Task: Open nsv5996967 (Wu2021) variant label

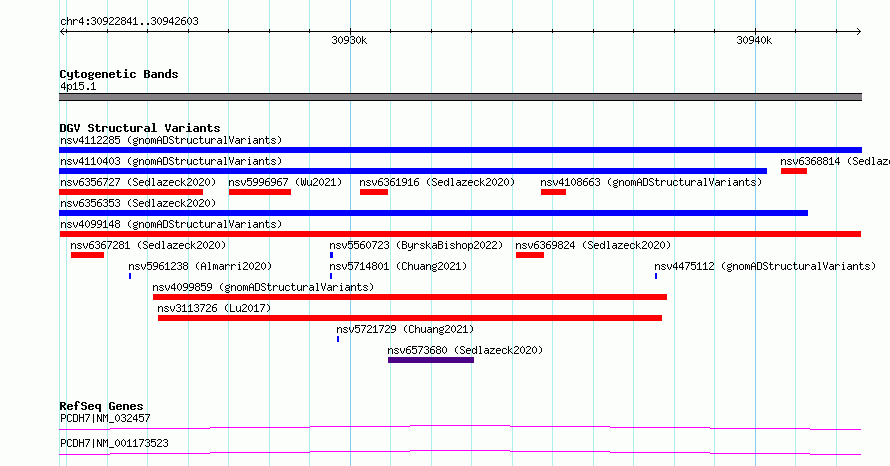Action: [x=285, y=182]
